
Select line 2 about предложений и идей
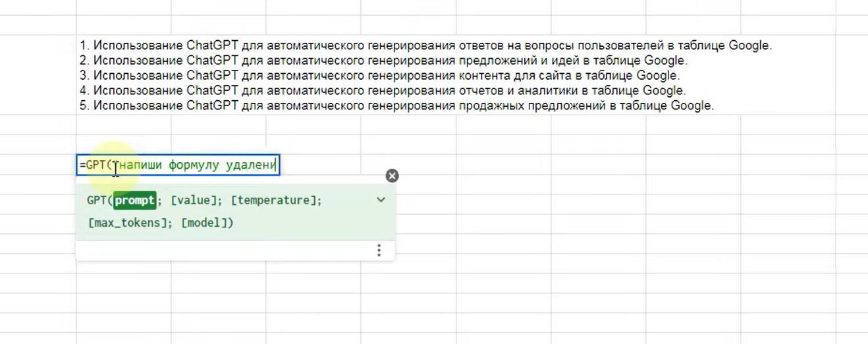pyautogui.click(x=383, y=61)
